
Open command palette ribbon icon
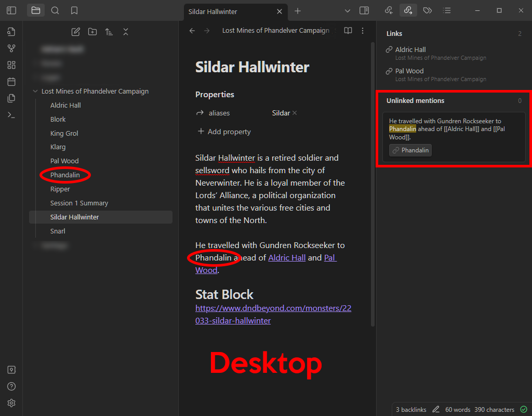pyautogui.click(x=11, y=115)
